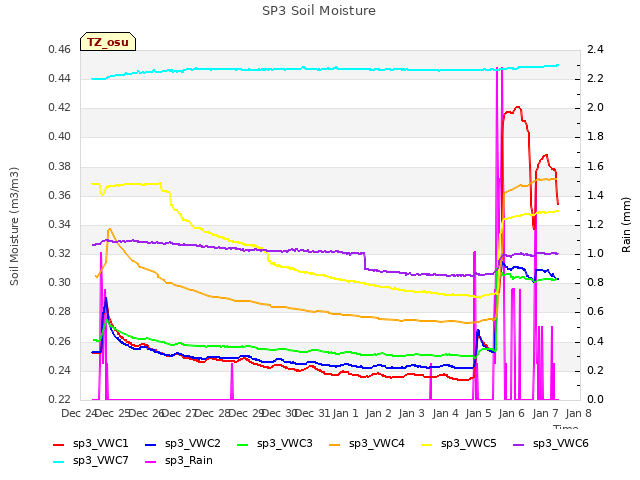Click the 0.24 left axis value
This screenshot has width=640, height=480.
(x=59, y=371)
